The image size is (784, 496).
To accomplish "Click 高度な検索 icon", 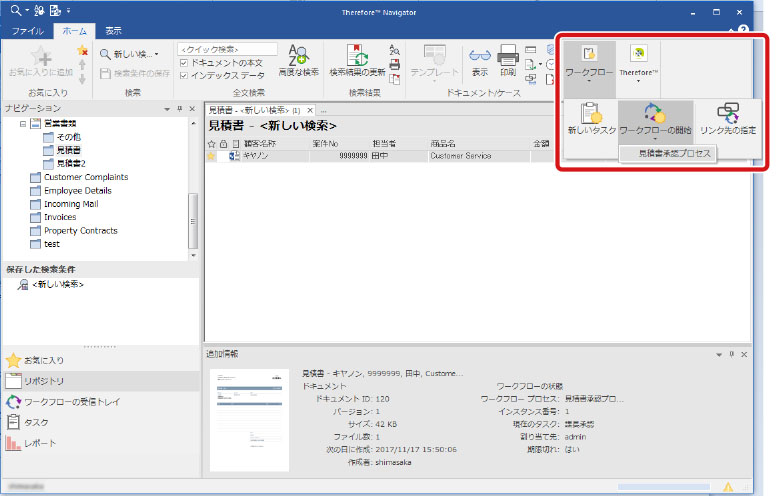I will tap(298, 62).
